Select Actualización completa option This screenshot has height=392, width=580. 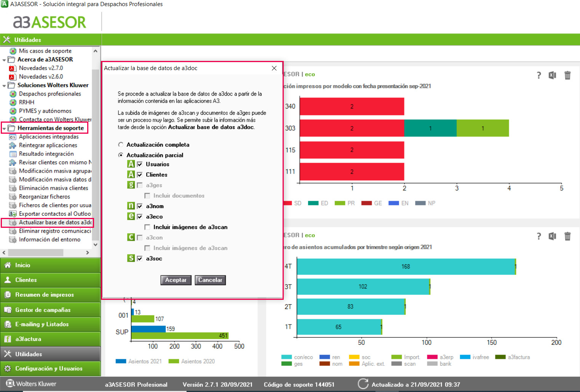[x=121, y=145]
